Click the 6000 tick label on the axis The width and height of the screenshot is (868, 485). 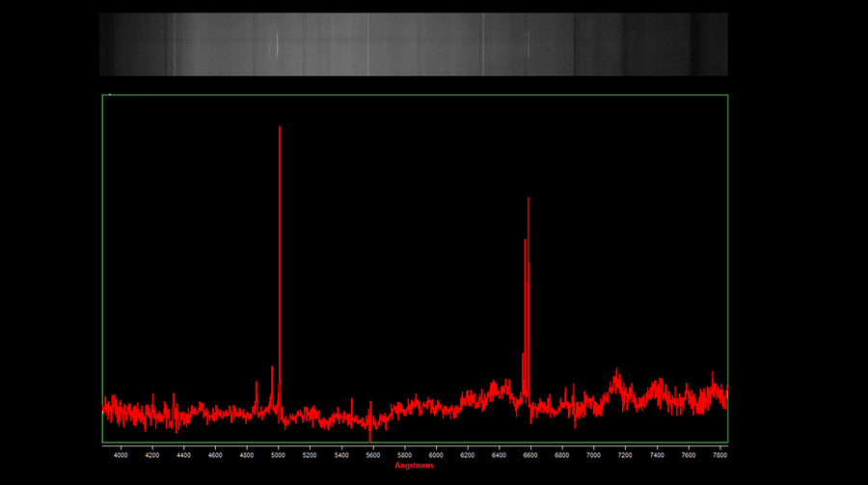point(435,454)
